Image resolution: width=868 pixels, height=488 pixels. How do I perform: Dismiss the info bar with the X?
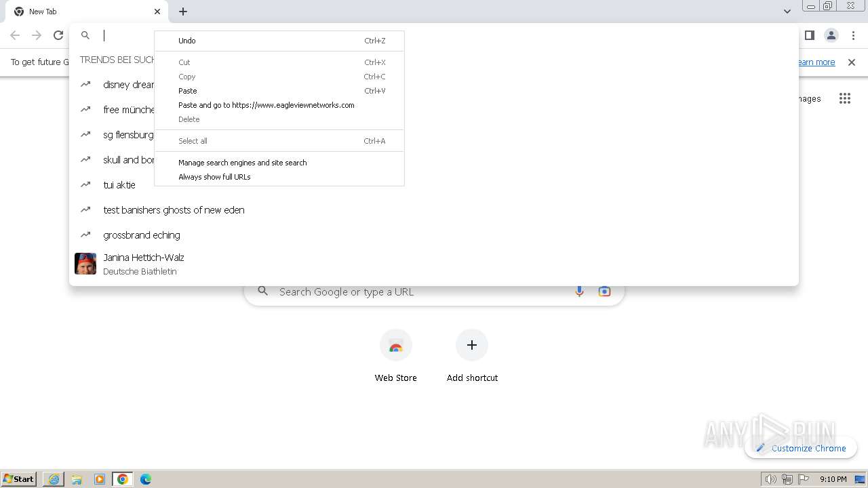tap(852, 62)
